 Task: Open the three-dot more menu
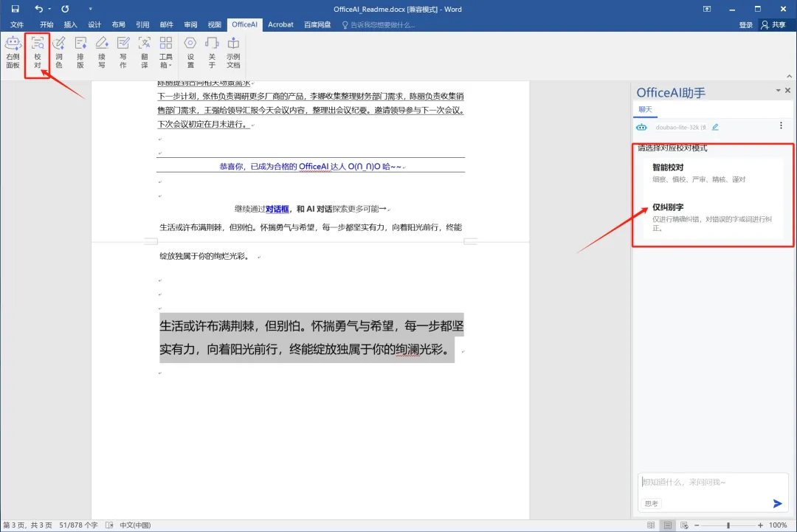point(782,125)
